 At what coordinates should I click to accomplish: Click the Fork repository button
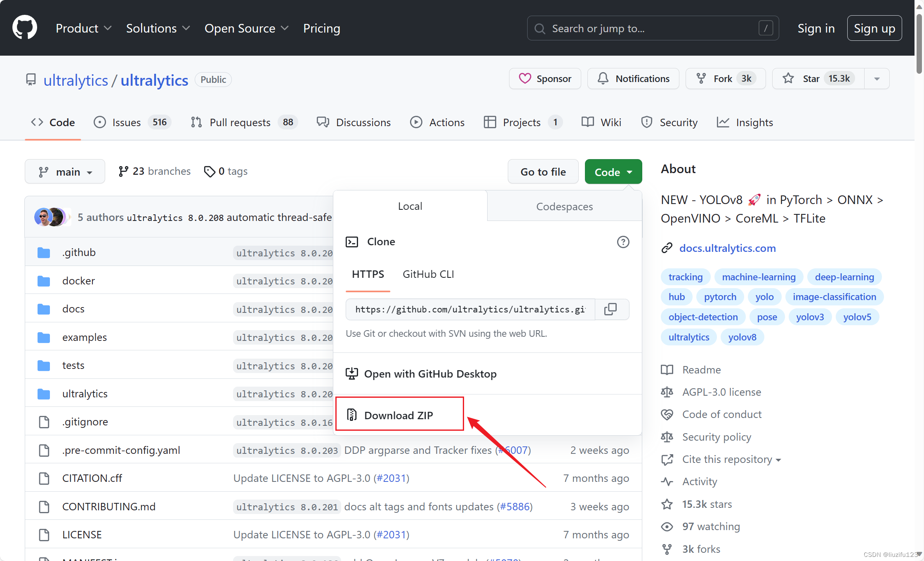pos(725,79)
